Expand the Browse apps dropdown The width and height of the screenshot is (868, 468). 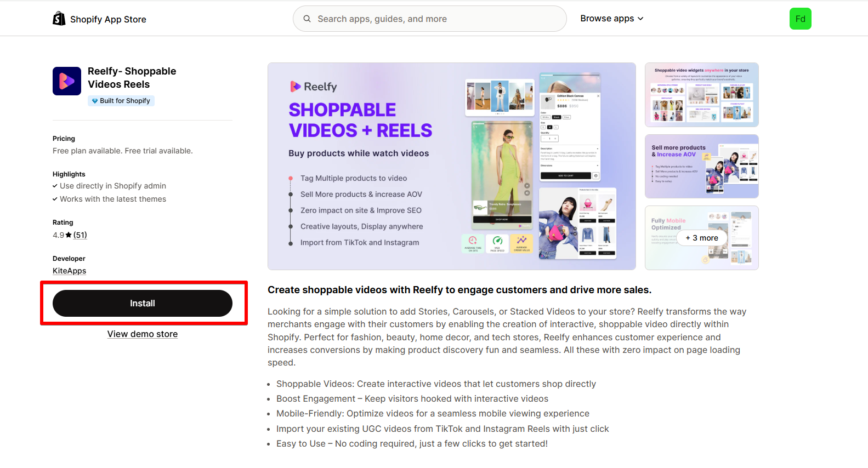[612, 19]
